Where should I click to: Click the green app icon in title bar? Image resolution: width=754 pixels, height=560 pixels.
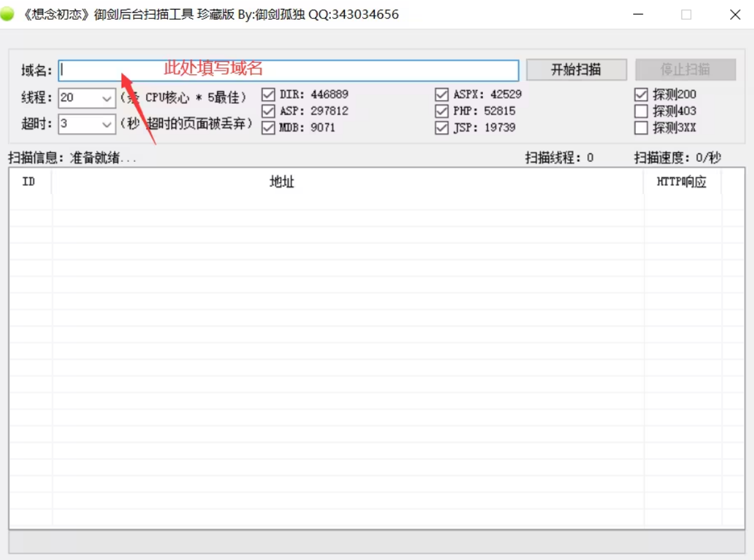coord(7,14)
